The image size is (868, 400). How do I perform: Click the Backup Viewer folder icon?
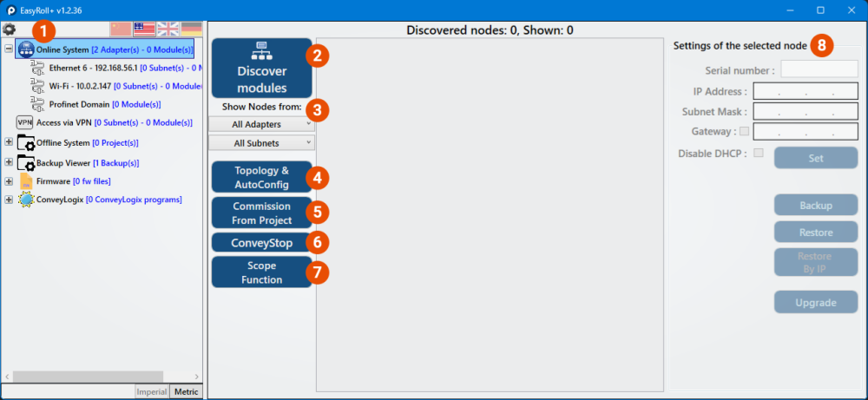tap(26, 162)
